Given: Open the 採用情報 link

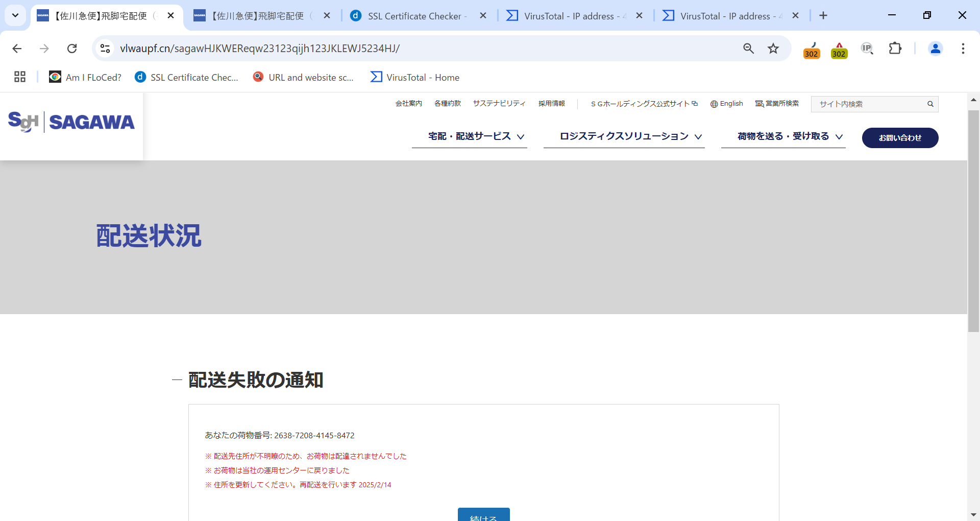Looking at the screenshot, I should click(x=552, y=104).
